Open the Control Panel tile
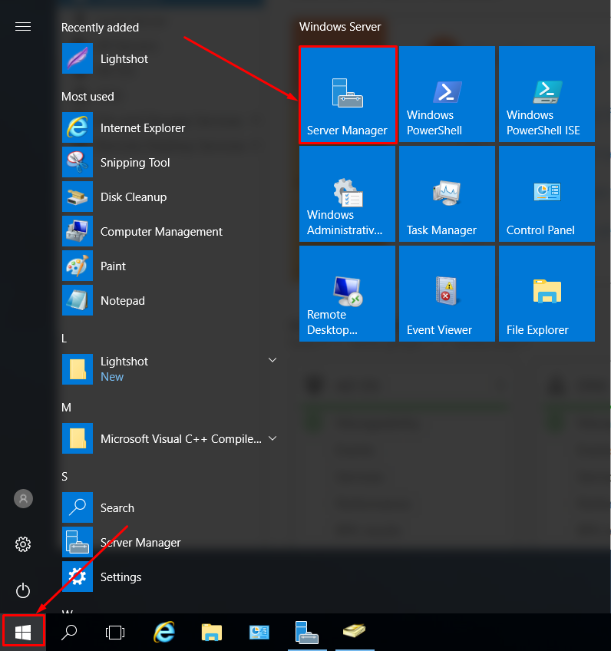 tap(547, 194)
